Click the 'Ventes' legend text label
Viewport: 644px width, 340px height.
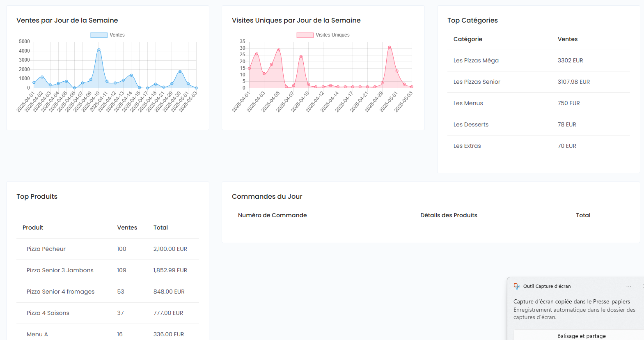tap(117, 35)
